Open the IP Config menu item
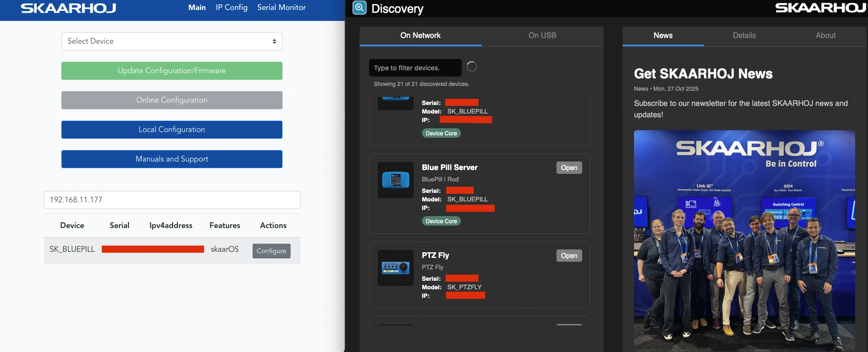 point(231,8)
